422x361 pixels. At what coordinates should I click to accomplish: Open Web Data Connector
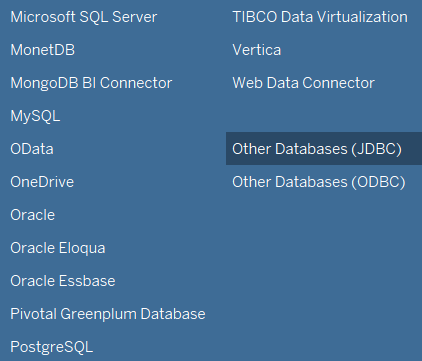pyautogui.click(x=304, y=83)
